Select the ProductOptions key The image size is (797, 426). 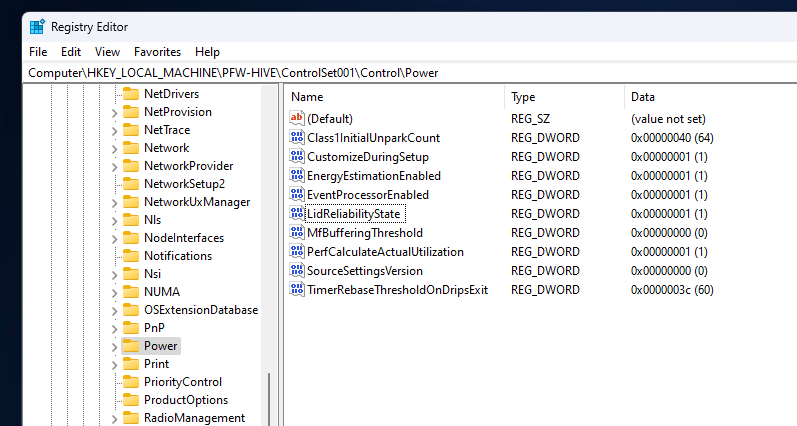[x=186, y=400]
